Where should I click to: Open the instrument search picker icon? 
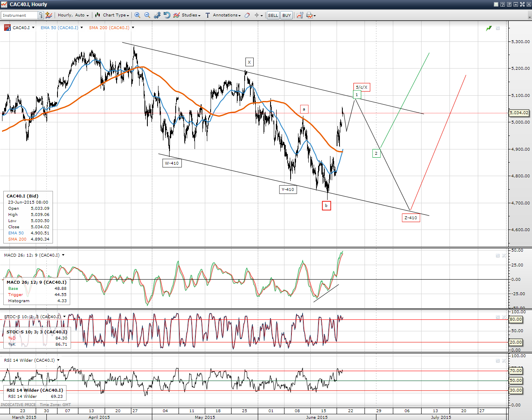(x=41, y=15)
